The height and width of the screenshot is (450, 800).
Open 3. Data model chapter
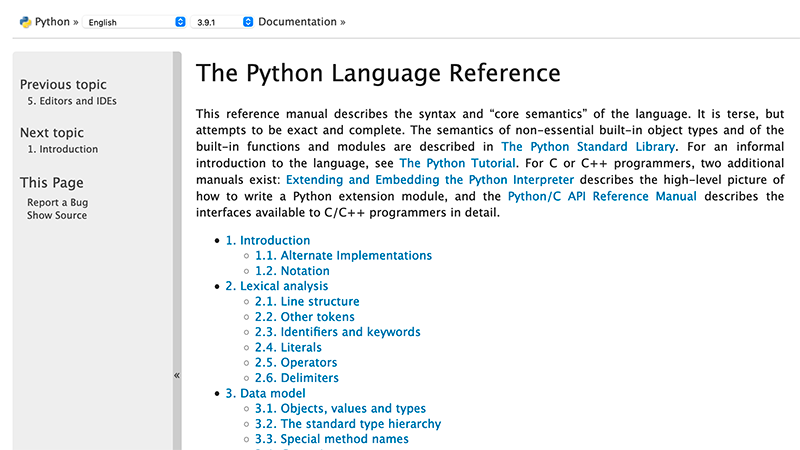tap(265, 393)
